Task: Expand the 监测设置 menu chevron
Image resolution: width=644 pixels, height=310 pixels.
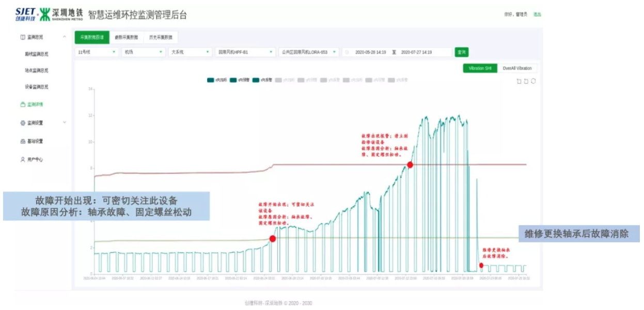Action: [65, 123]
